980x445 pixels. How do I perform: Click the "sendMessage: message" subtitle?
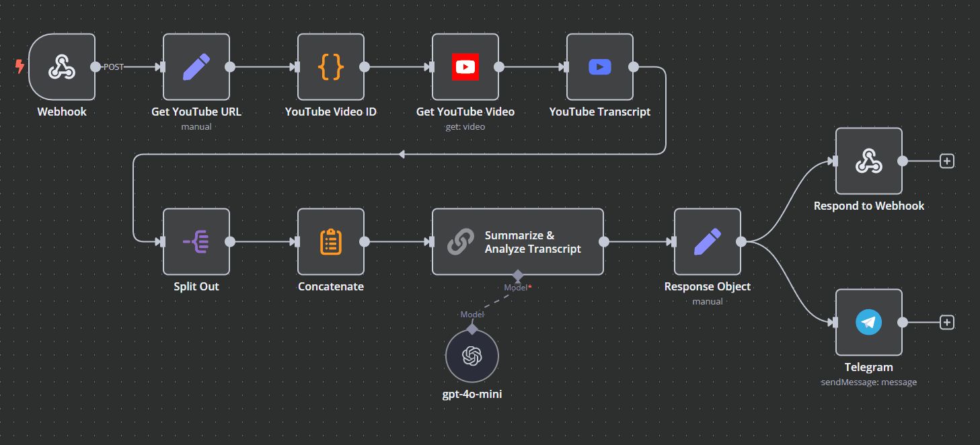(869, 382)
